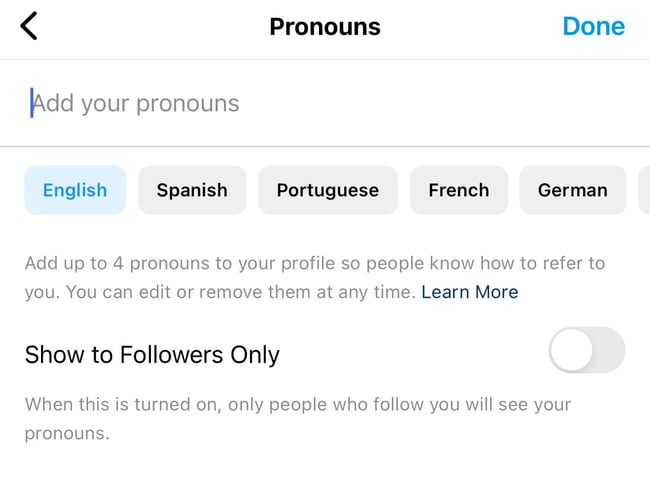Tap the empty area below the followers description
The image size is (650, 495).
click(325, 470)
